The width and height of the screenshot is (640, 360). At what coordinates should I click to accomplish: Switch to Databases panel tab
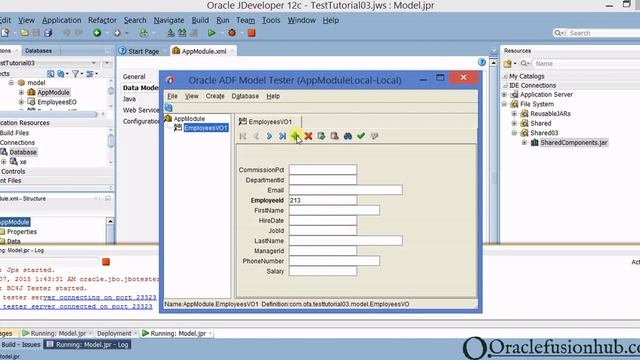(38, 51)
